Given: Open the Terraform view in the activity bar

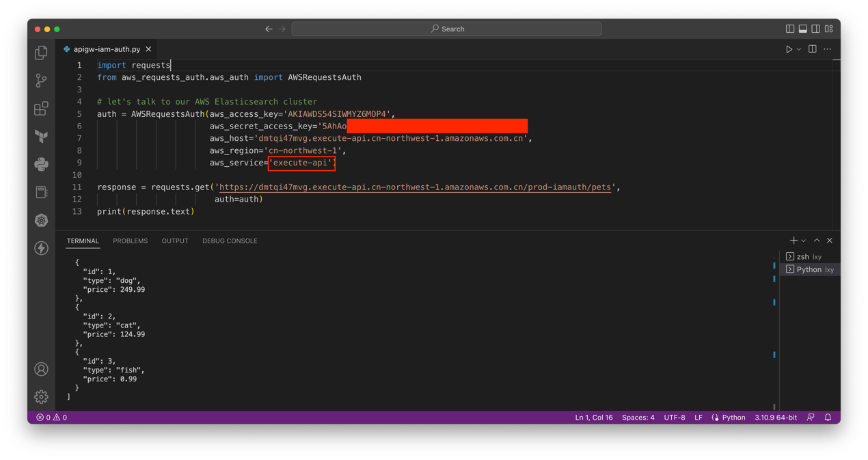Looking at the screenshot, I should click(x=41, y=137).
